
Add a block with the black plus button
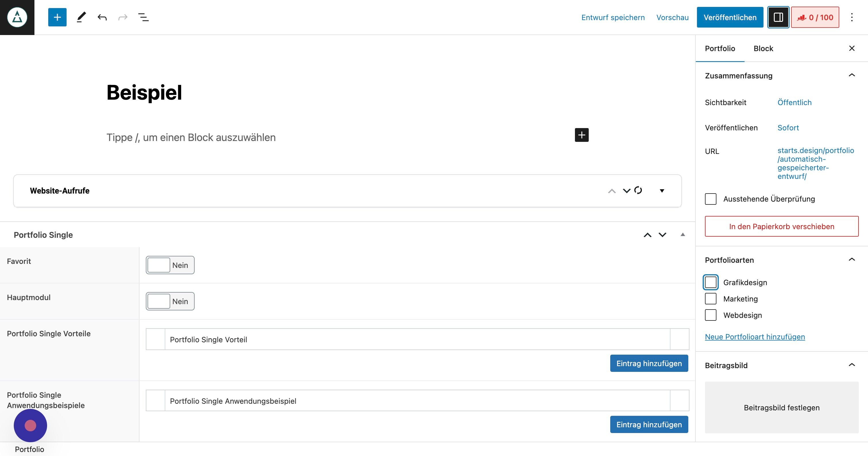point(582,135)
